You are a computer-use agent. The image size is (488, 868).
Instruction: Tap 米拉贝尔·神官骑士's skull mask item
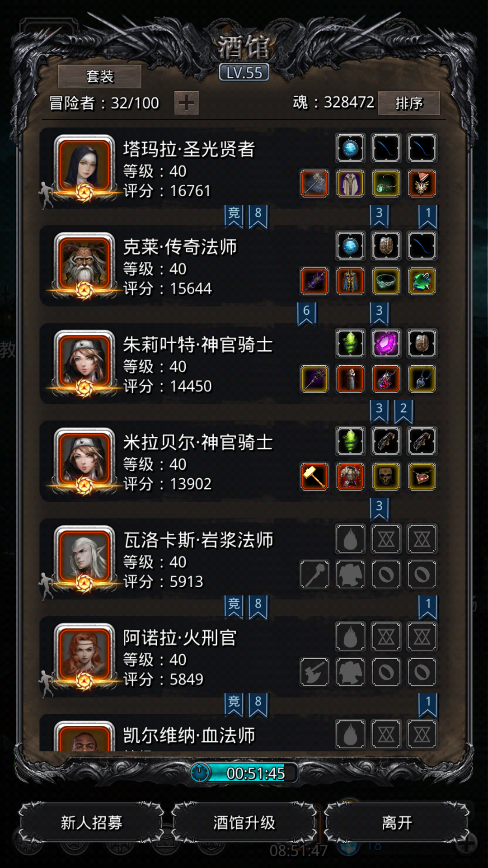tap(386, 476)
